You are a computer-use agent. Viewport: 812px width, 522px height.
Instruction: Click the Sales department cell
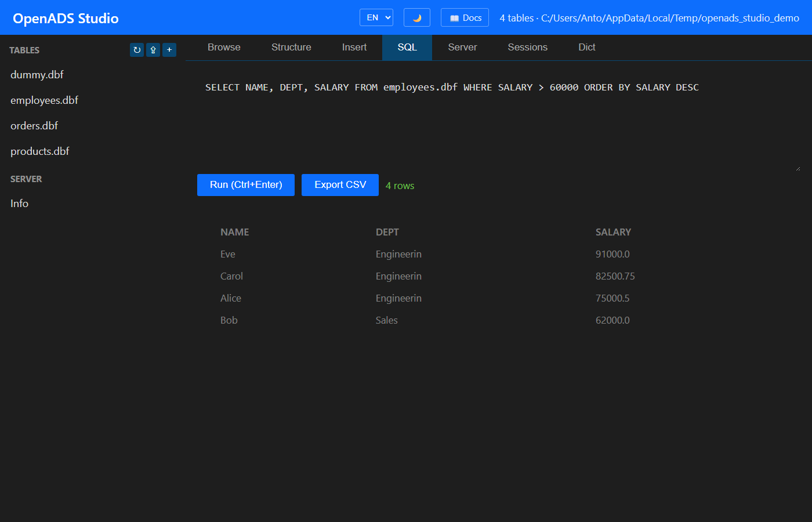click(387, 320)
